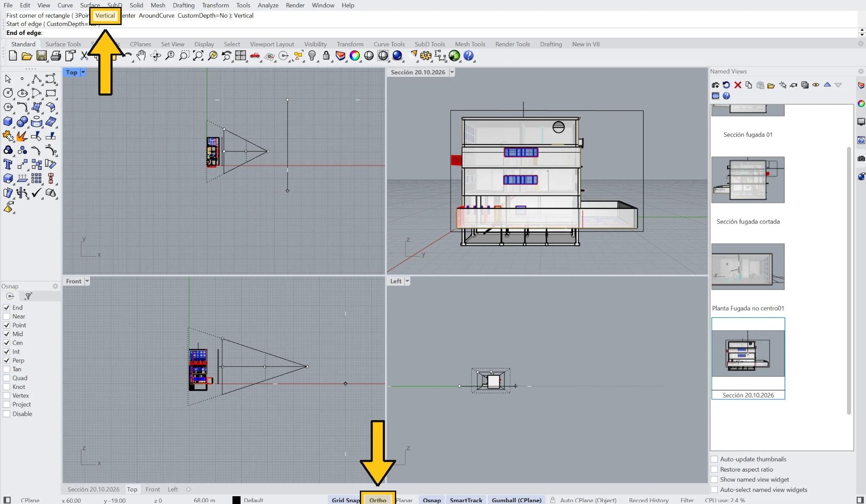
Task: Uncheck the End osnap checkbox
Action: point(6,308)
